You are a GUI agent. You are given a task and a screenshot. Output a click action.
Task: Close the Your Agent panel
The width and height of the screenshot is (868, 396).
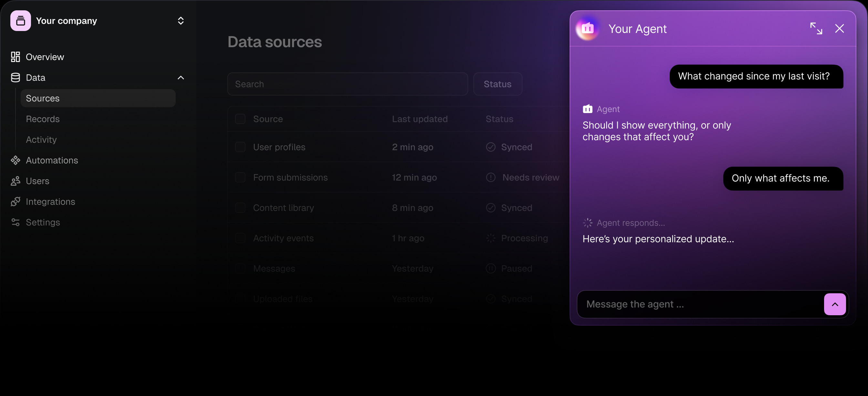[x=839, y=29]
